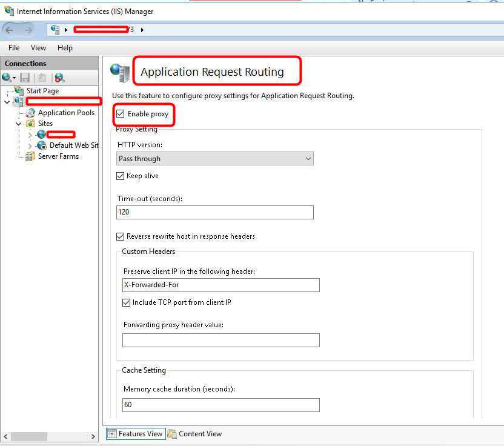Select Sites in Connections tree

click(45, 124)
